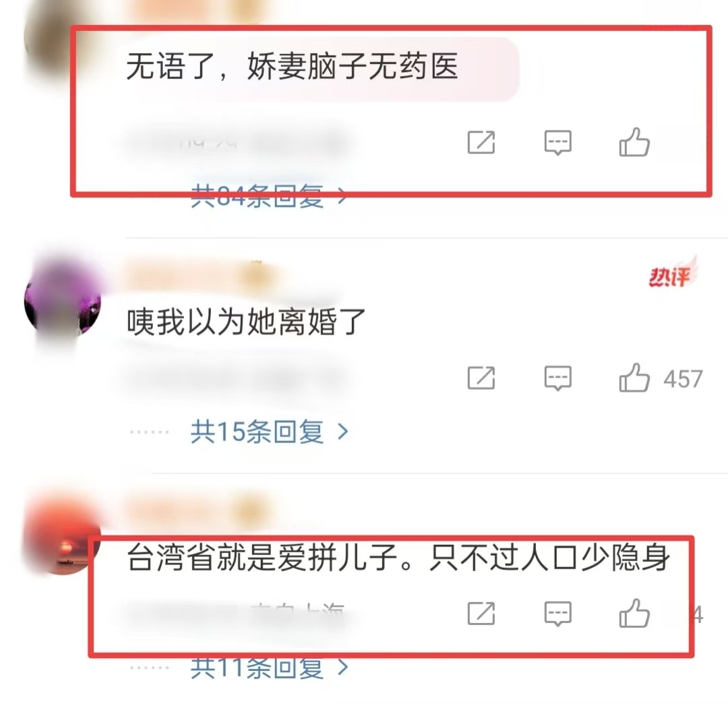Like the 无语了 comment with thumbs-up
This screenshot has width=728, height=704.
634,142
